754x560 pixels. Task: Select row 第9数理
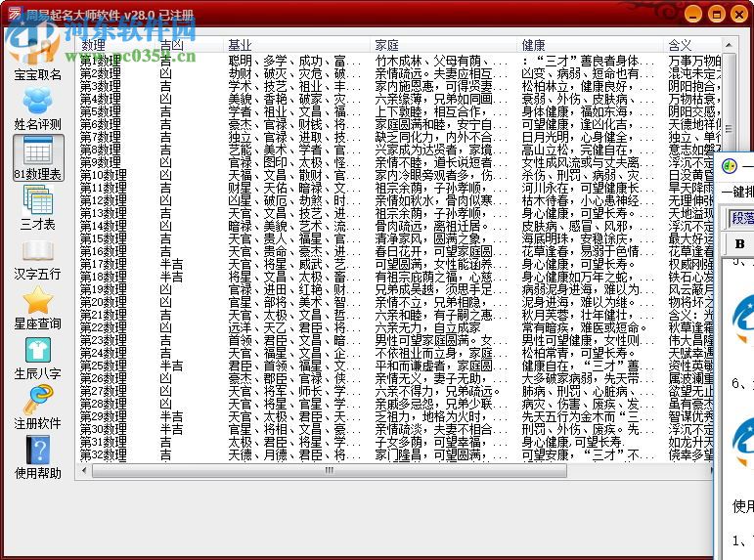pos(395,162)
